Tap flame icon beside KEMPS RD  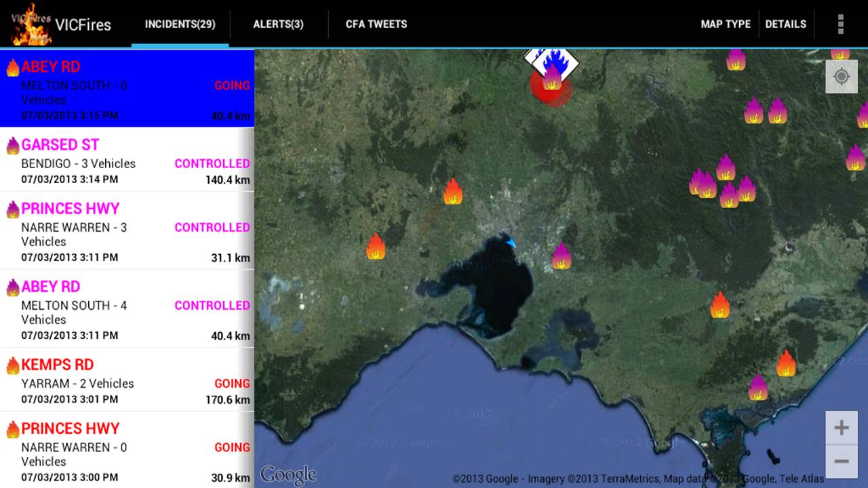point(13,365)
